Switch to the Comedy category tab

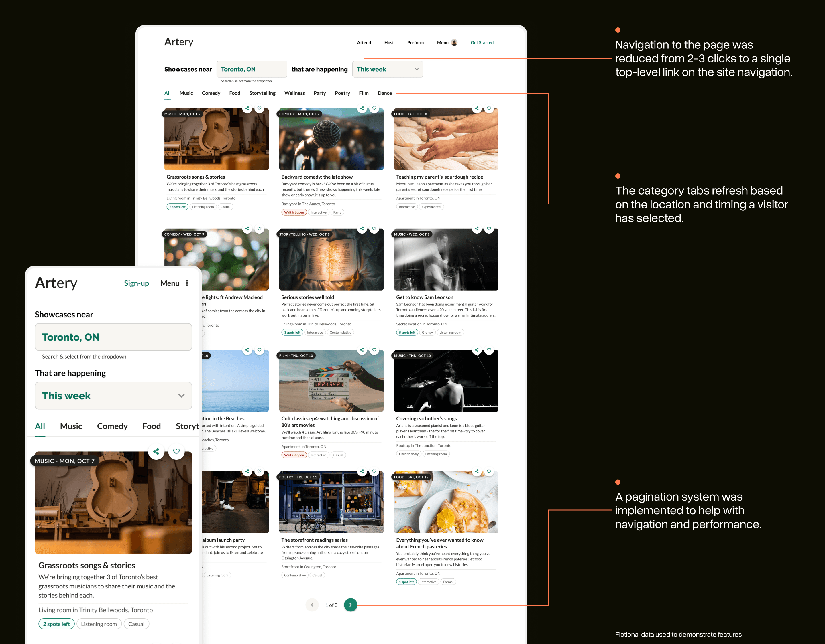pos(211,93)
